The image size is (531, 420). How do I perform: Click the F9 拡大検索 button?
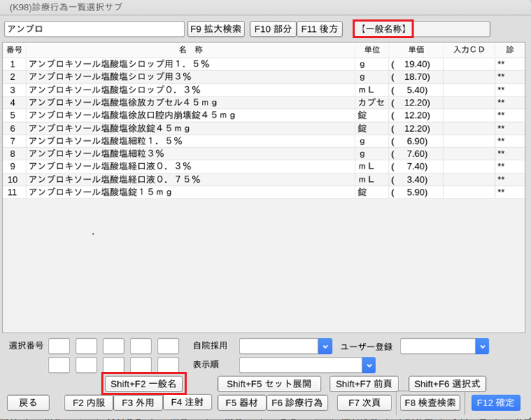[217, 29]
